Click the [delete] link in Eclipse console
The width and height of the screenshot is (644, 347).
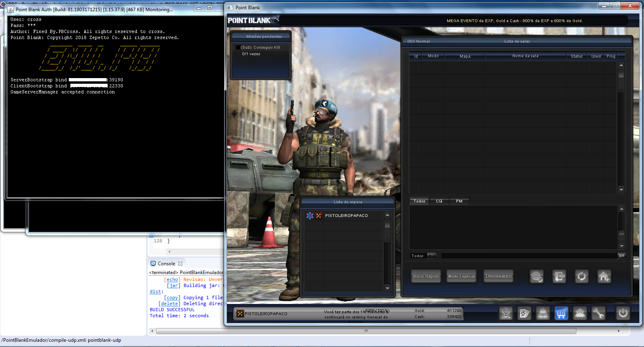point(169,304)
